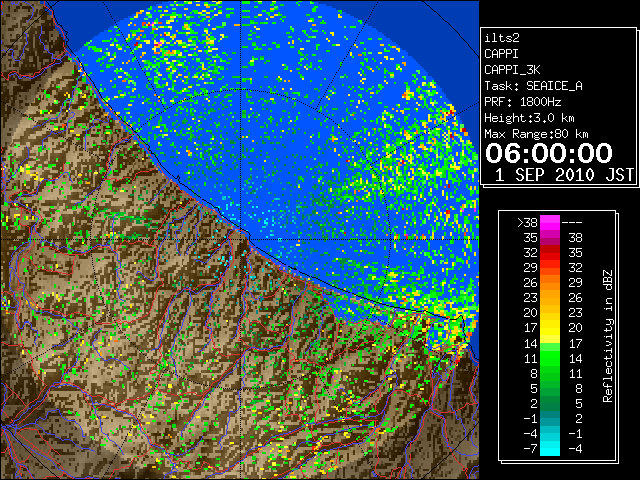Click the 'Height:3.0 km' text

pyautogui.click(x=529, y=118)
